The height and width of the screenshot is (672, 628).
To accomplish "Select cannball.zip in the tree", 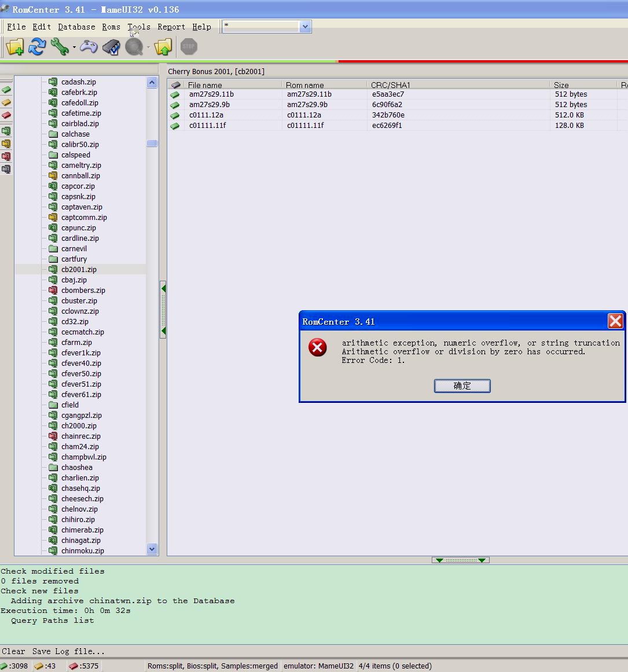I will pos(80,176).
